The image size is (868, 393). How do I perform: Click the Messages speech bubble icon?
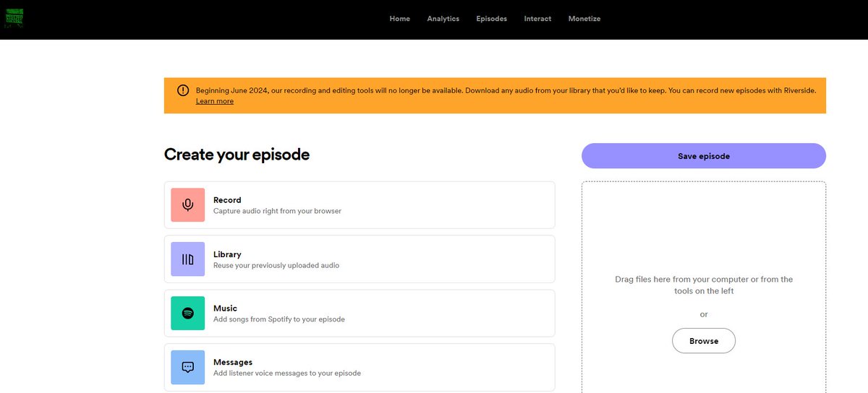tap(188, 367)
